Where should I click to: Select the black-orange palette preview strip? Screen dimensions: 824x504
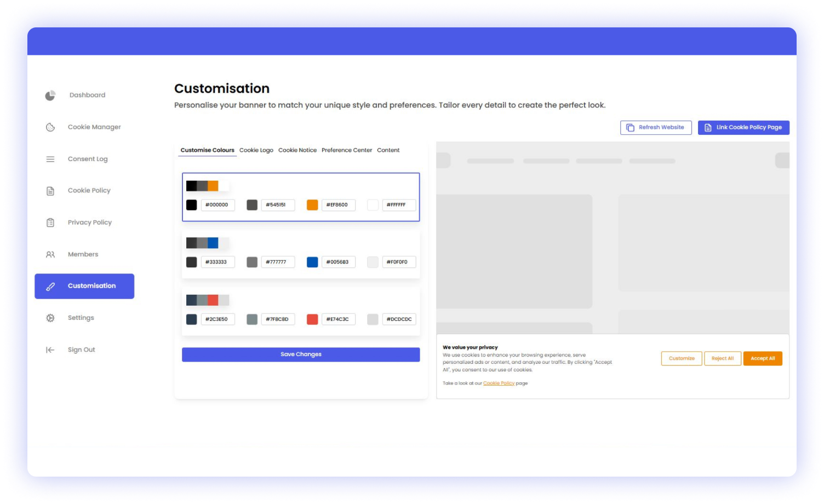[x=208, y=186]
